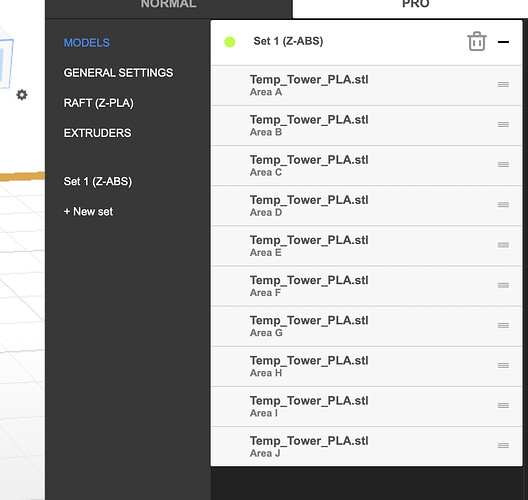Switch to the PRO tab

pyautogui.click(x=416, y=5)
